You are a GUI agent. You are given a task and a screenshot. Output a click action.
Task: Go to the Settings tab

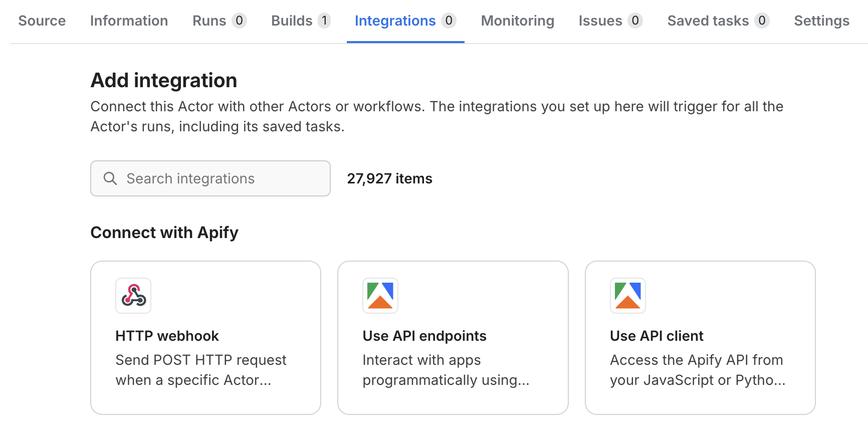[x=822, y=21]
